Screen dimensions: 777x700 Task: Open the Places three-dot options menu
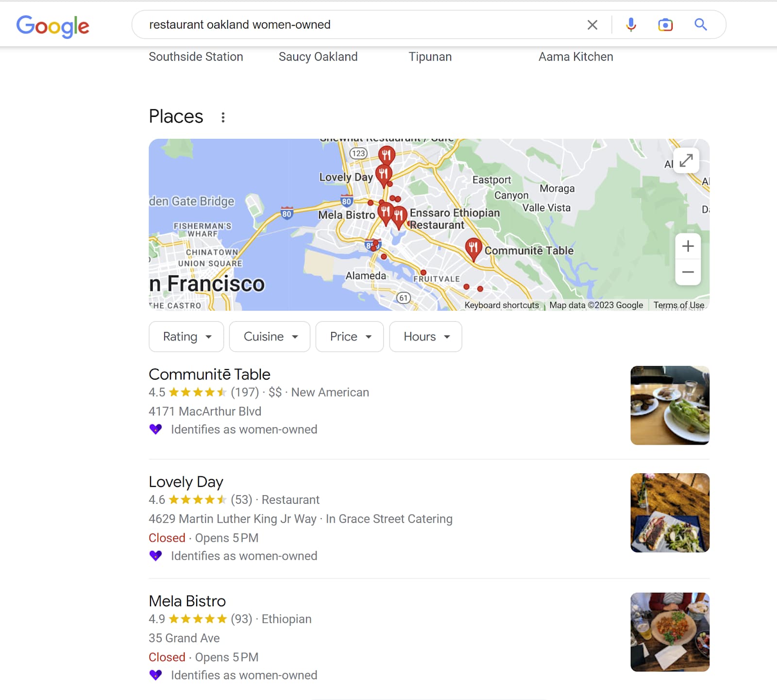click(x=223, y=117)
